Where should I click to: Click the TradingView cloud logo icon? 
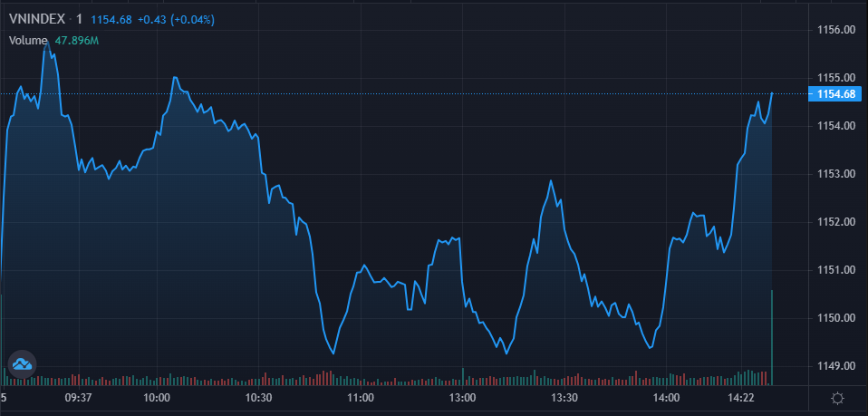(x=22, y=364)
